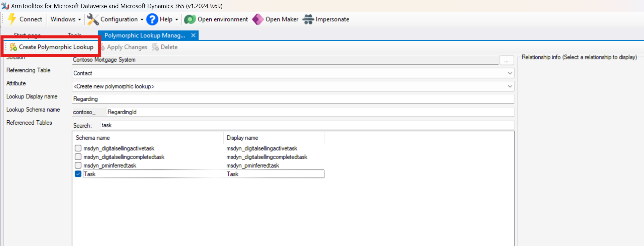The image size is (644, 246).
Task: Enable the msdyn_digitalsellingcompletedtask checkbox
Action: click(x=78, y=157)
